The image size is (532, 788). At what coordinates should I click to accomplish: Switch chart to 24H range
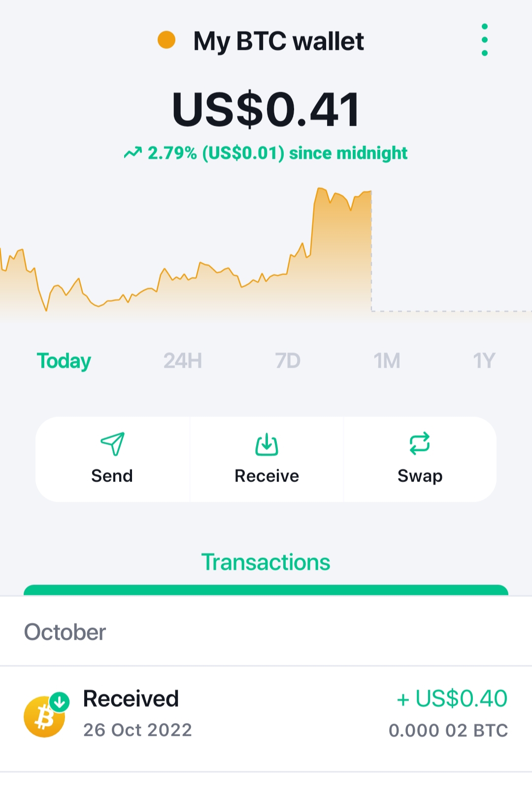[x=183, y=361]
